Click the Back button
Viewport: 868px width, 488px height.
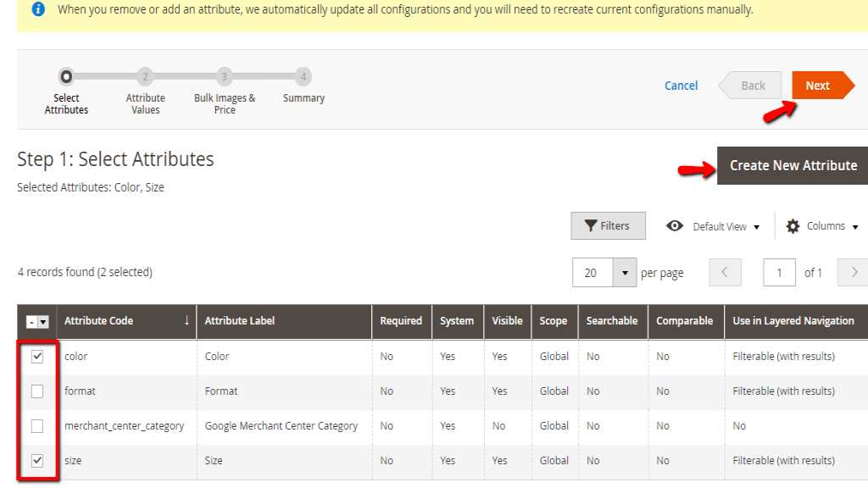point(751,86)
